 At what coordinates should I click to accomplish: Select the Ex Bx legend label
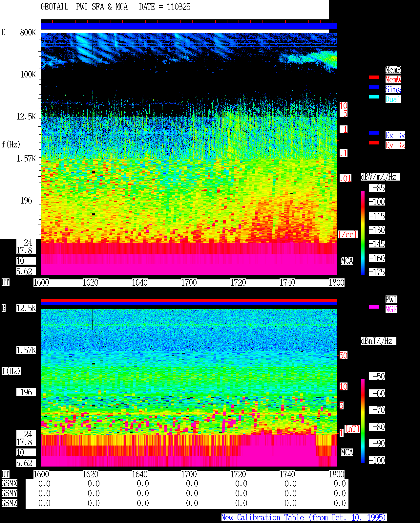(x=395, y=135)
